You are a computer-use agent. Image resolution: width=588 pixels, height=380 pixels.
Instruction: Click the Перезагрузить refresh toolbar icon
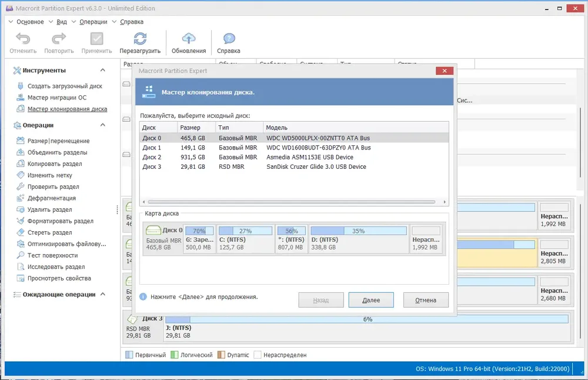[140, 39]
